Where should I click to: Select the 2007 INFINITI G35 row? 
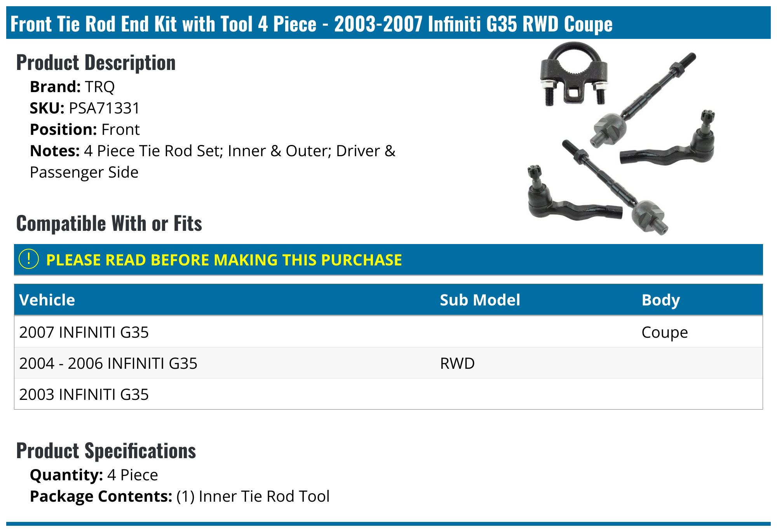point(84,332)
